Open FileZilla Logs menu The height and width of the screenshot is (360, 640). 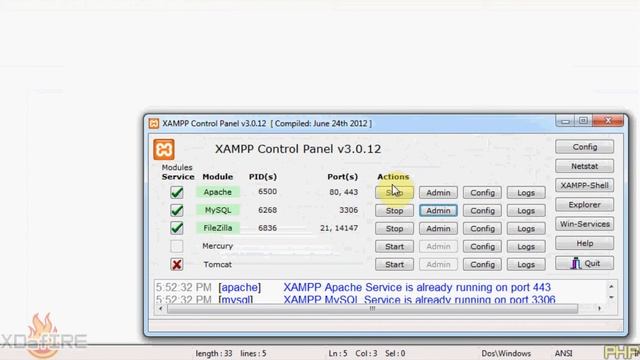pyautogui.click(x=526, y=229)
